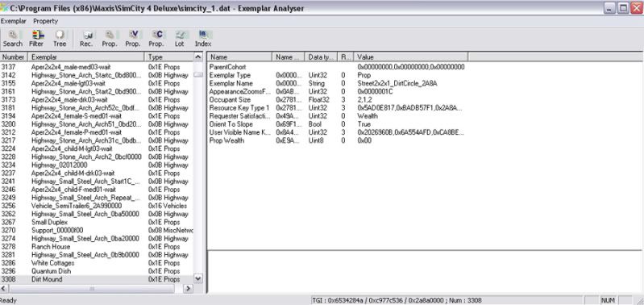Select row 3224 Aper2x2x4_child-M-lgt03-wait

coord(97,148)
